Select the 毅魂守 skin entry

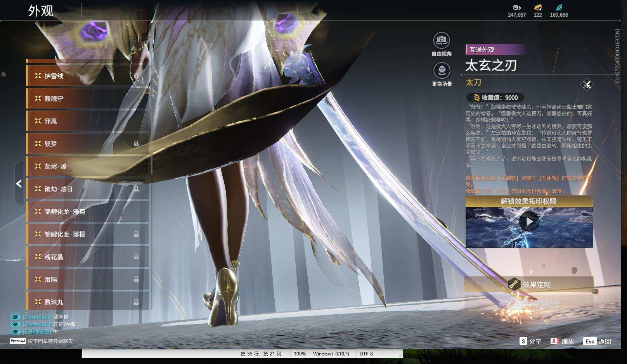pos(87,98)
